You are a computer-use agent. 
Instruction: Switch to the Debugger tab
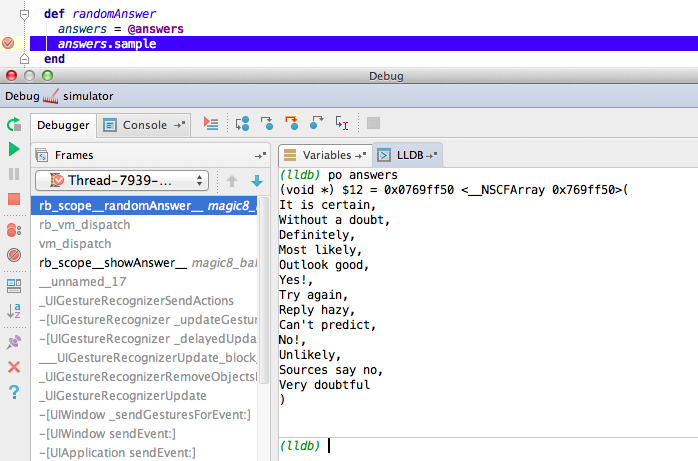63,125
